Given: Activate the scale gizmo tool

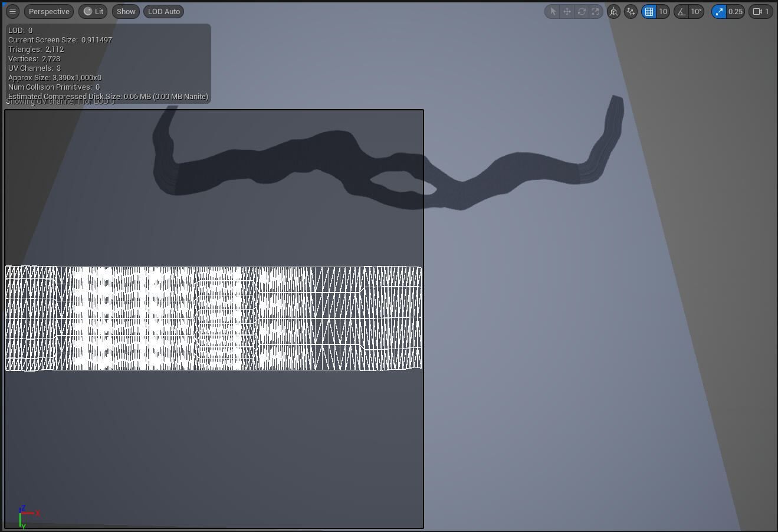Looking at the screenshot, I should click(596, 12).
